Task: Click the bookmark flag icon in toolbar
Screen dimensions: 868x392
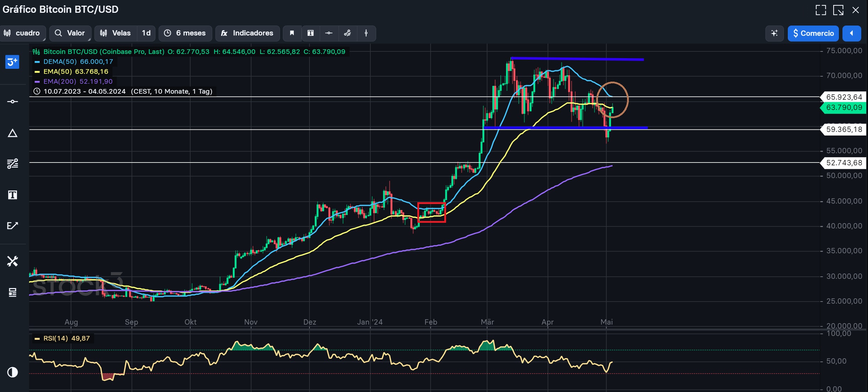Action: pyautogui.click(x=292, y=33)
